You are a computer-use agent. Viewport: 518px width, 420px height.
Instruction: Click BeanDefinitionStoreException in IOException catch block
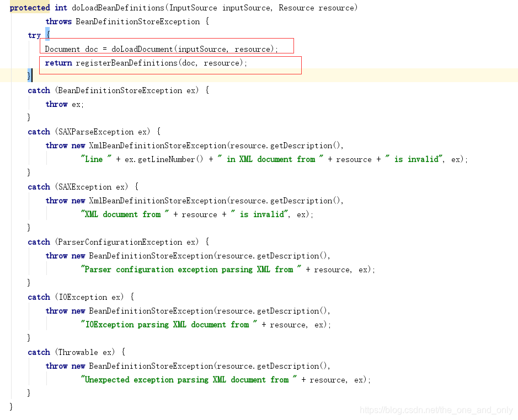click(151, 311)
